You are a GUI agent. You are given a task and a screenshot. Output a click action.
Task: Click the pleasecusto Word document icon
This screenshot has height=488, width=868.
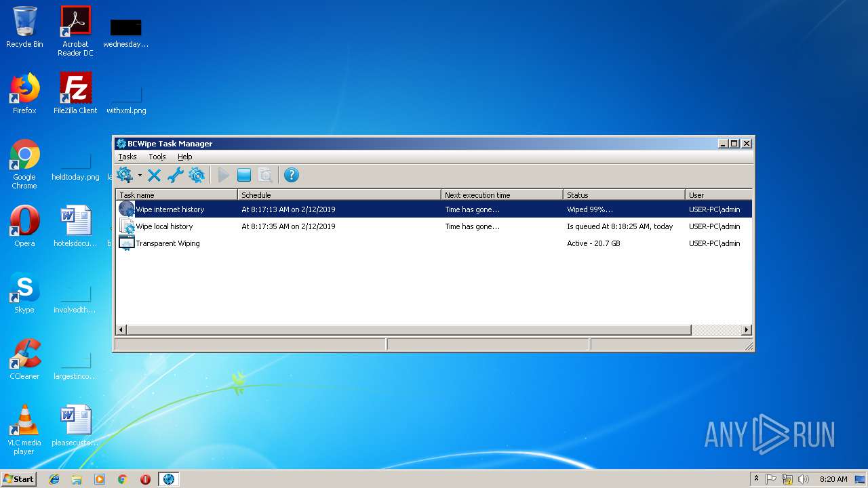tap(75, 426)
